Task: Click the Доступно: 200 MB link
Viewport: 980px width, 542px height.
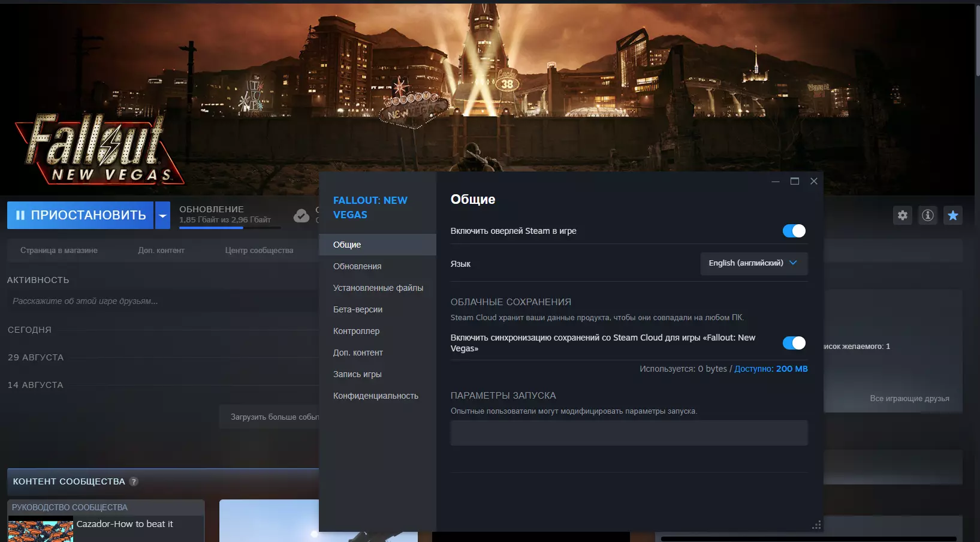Action: coord(771,369)
